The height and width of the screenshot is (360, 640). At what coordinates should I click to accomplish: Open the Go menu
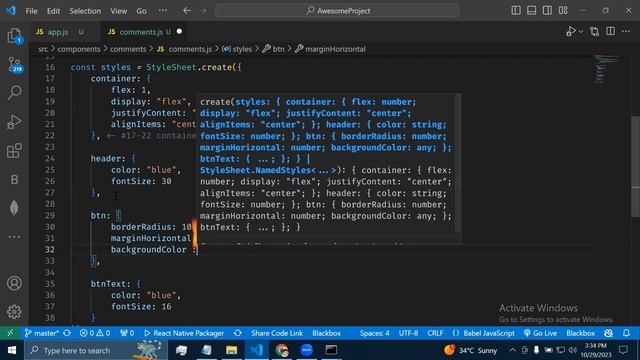point(142,11)
